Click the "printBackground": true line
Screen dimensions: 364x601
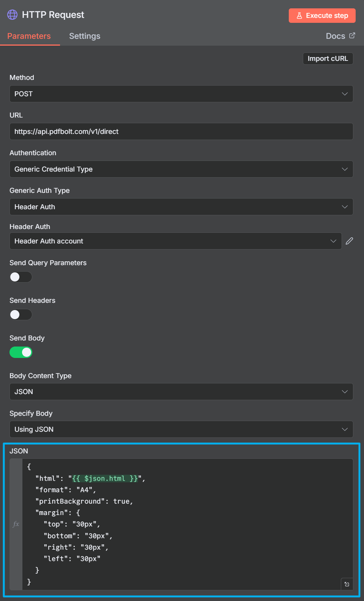point(84,501)
